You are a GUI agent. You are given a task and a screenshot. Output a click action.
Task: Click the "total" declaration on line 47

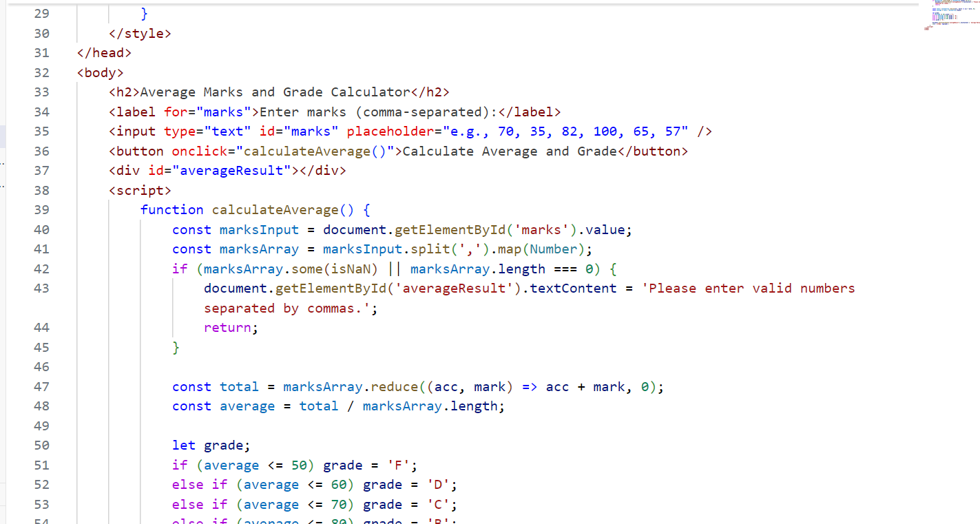[239, 386]
